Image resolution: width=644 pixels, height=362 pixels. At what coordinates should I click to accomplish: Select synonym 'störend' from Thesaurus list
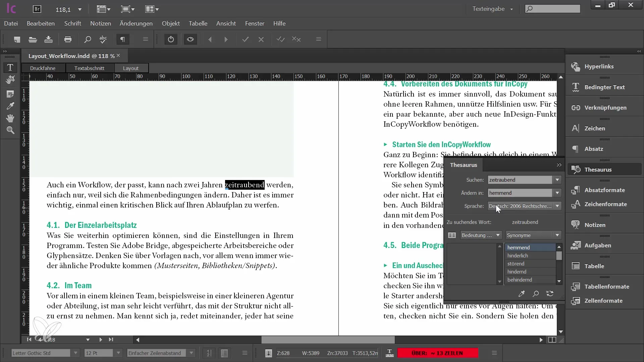(516, 263)
